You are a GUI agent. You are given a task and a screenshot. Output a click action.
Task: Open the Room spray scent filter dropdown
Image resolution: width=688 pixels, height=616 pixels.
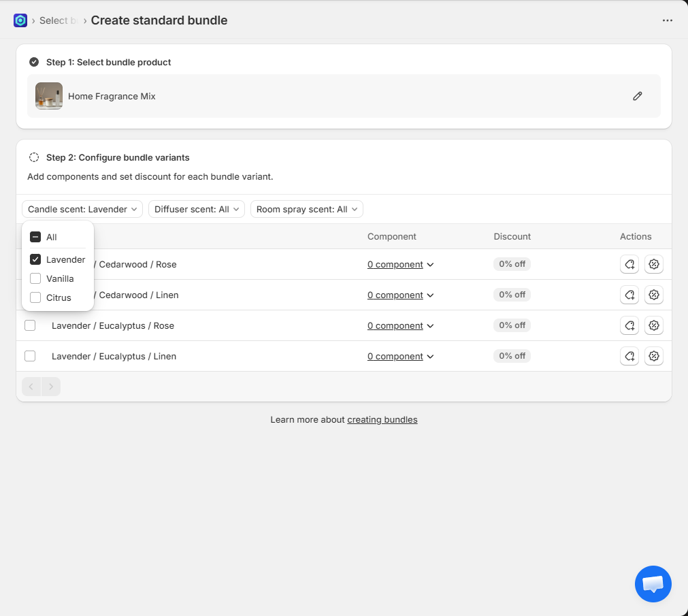(x=306, y=209)
